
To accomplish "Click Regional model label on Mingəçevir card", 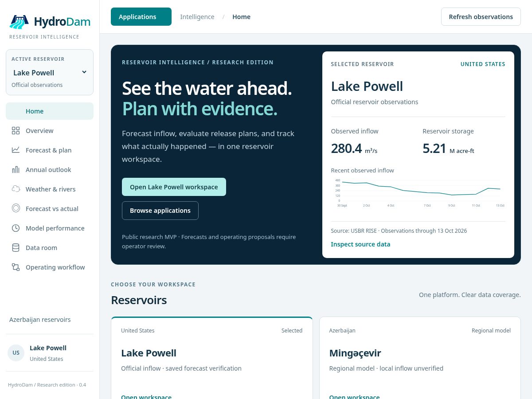I will (491, 331).
